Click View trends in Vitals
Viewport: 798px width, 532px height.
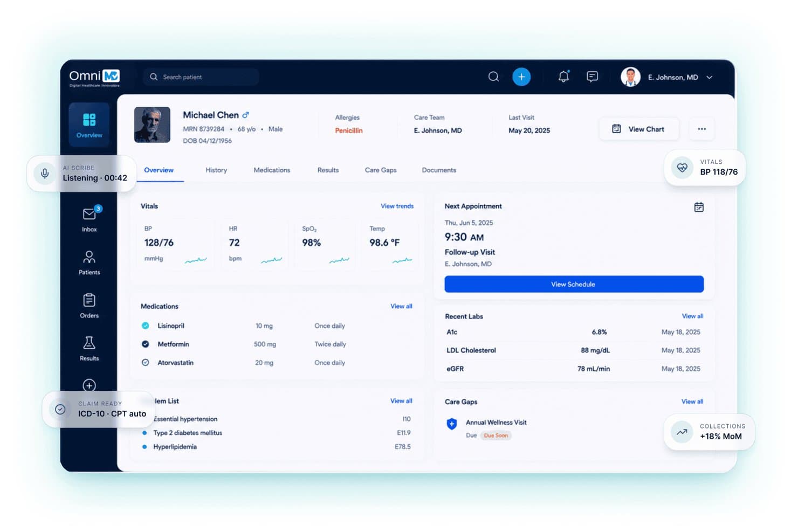(397, 206)
